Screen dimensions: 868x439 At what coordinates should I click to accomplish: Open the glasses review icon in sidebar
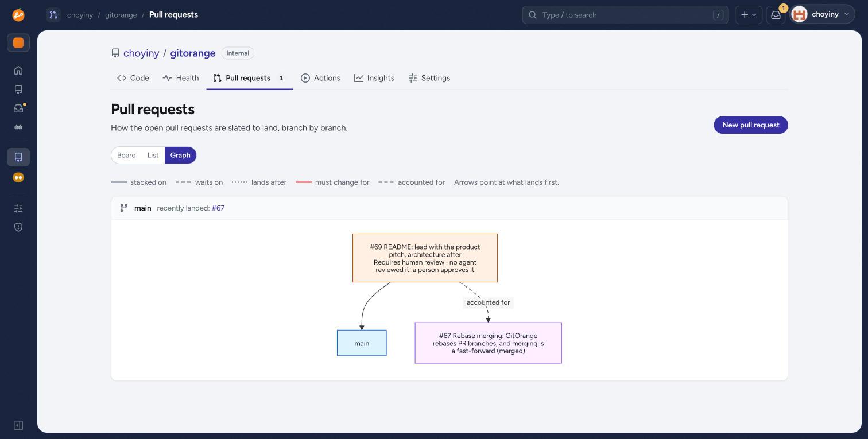18,127
